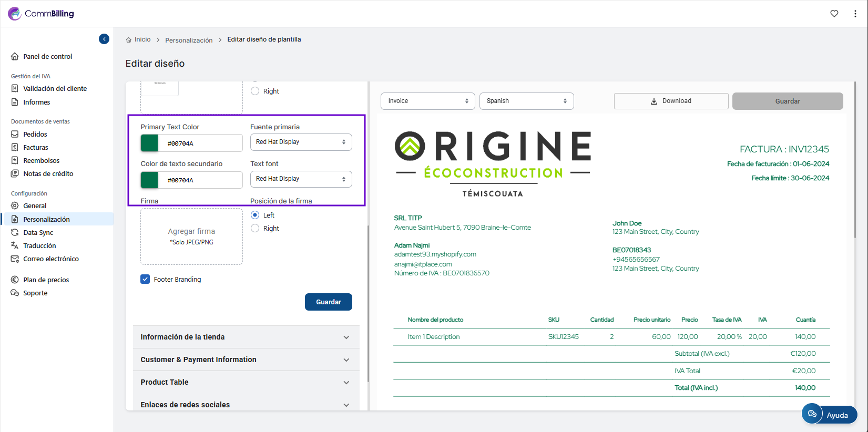Click the blue Guardar button

pyautogui.click(x=328, y=302)
